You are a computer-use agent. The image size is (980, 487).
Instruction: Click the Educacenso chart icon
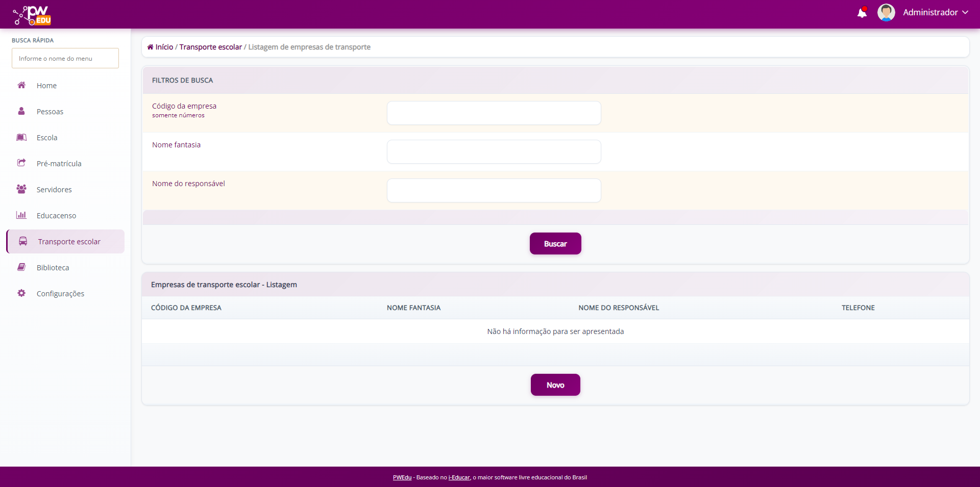coord(21,215)
